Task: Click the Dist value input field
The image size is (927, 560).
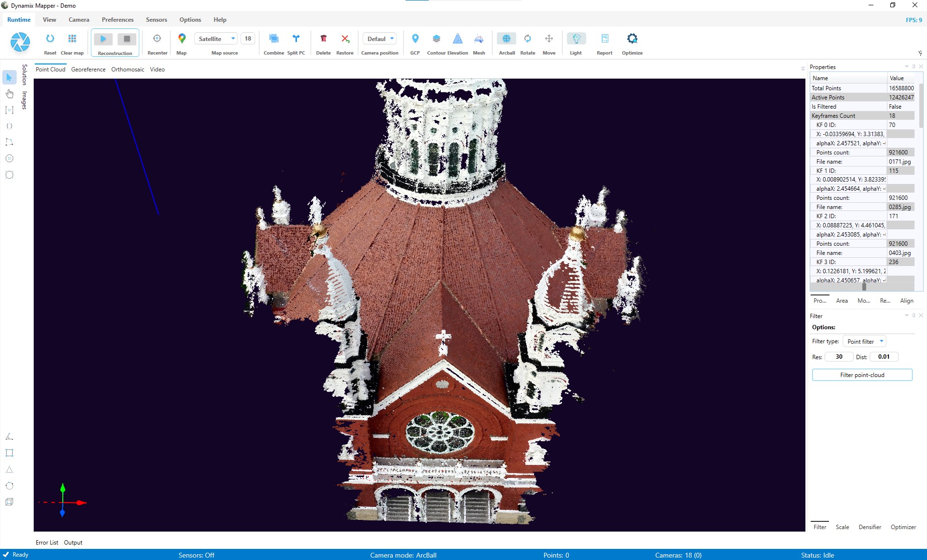Action: point(884,357)
